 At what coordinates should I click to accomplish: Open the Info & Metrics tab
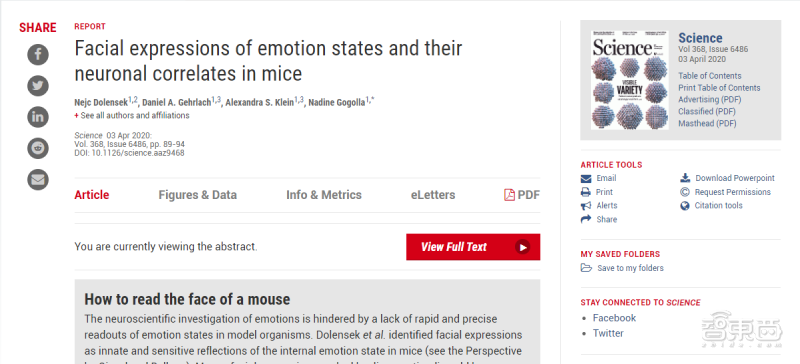click(x=323, y=195)
